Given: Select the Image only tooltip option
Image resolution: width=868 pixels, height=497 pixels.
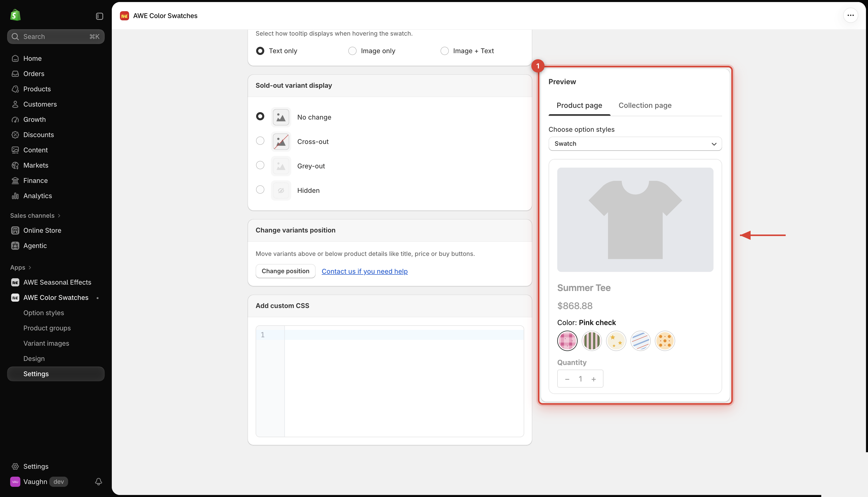Looking at the screenshot, I should coord(352,51).
